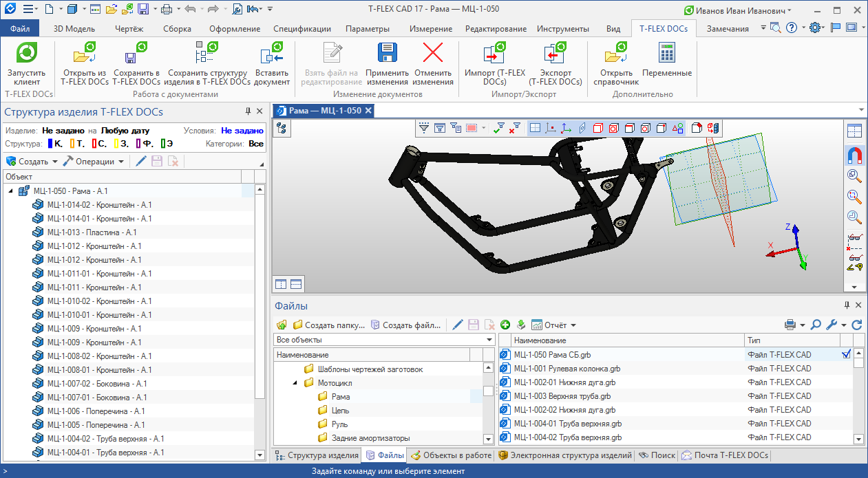Switch to the Спецификации ribbon tab
The width and height of the screenshot is (868, 478).
click(x=302, y=28)
